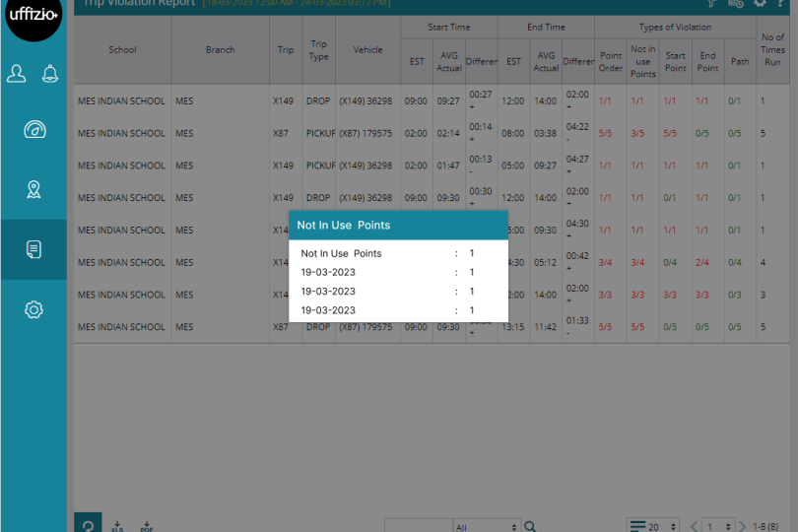The width and height of the screenshot is (798, 532).
Task: Open the dashboard gauge icon
Action: [33, 130]
